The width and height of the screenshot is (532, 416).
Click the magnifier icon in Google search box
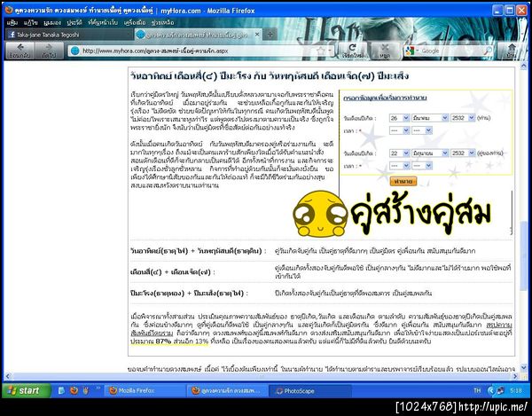click(x=487, y=51)
